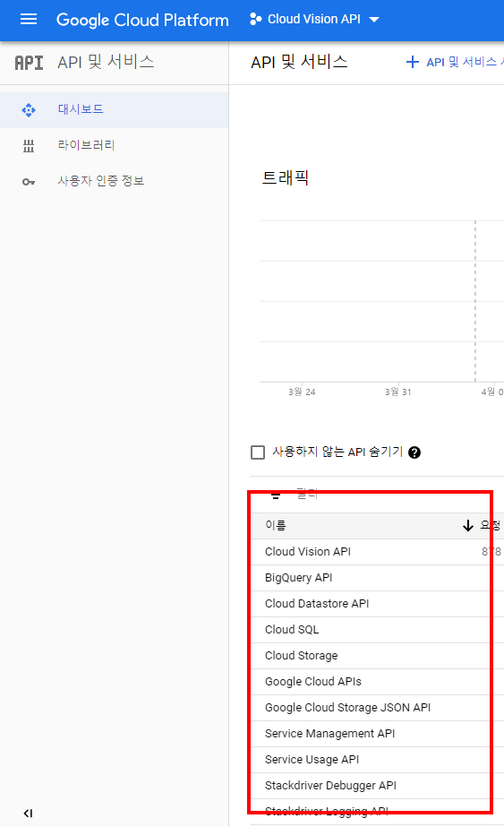Open Google Cloud Storage JSON API
The image size is (504, 827).
(347, 707)
